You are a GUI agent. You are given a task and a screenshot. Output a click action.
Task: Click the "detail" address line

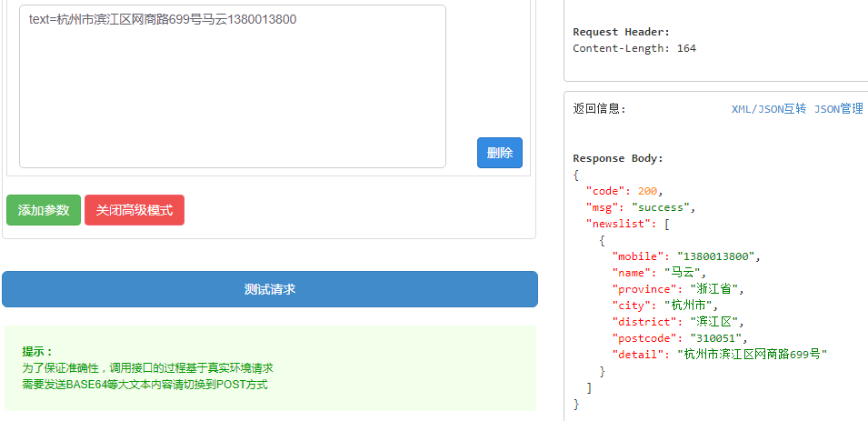[720, 354]
